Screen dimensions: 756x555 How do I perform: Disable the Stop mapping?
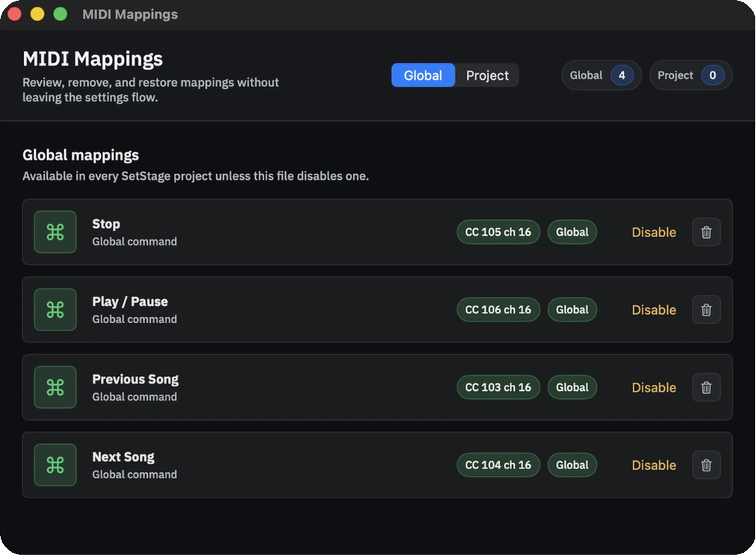pos(654,232)
